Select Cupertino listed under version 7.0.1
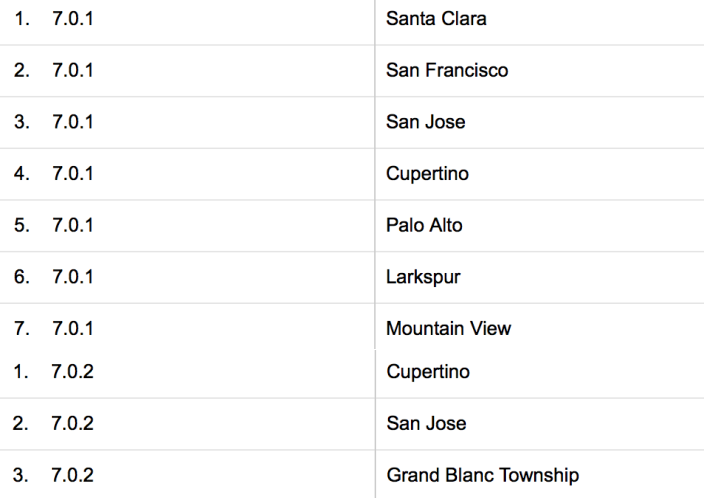The image size is (704, 500). click(x=427, y=174)
